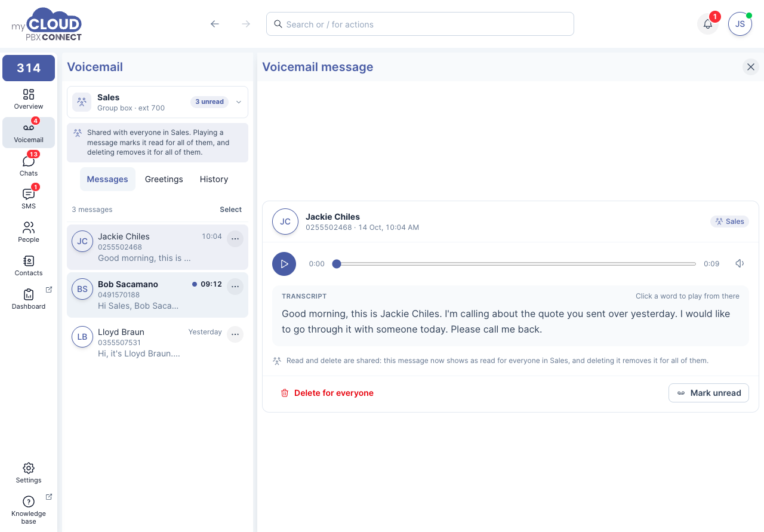Click the 314 extension button
The image size is (764, 532).
click(x=29, y=68)
